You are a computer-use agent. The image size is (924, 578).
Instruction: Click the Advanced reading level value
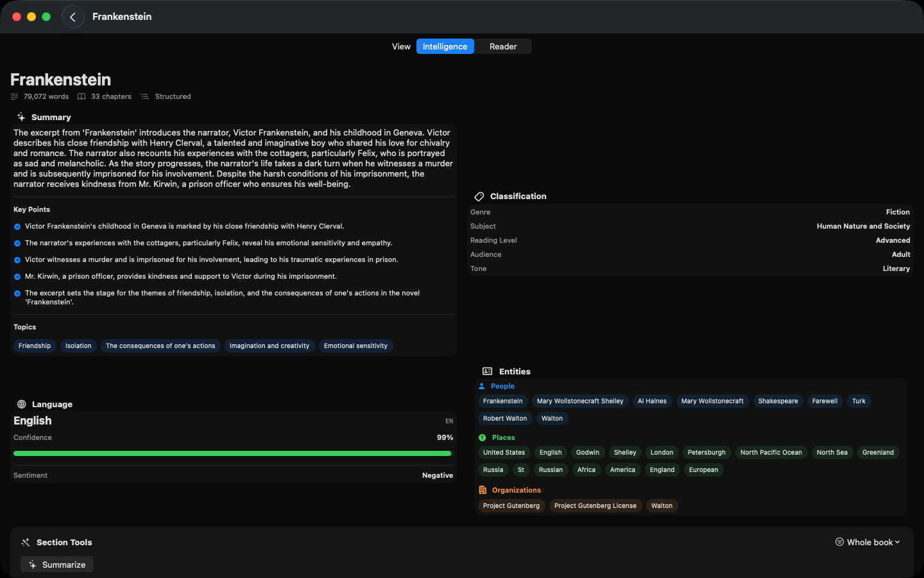[893, 240]
